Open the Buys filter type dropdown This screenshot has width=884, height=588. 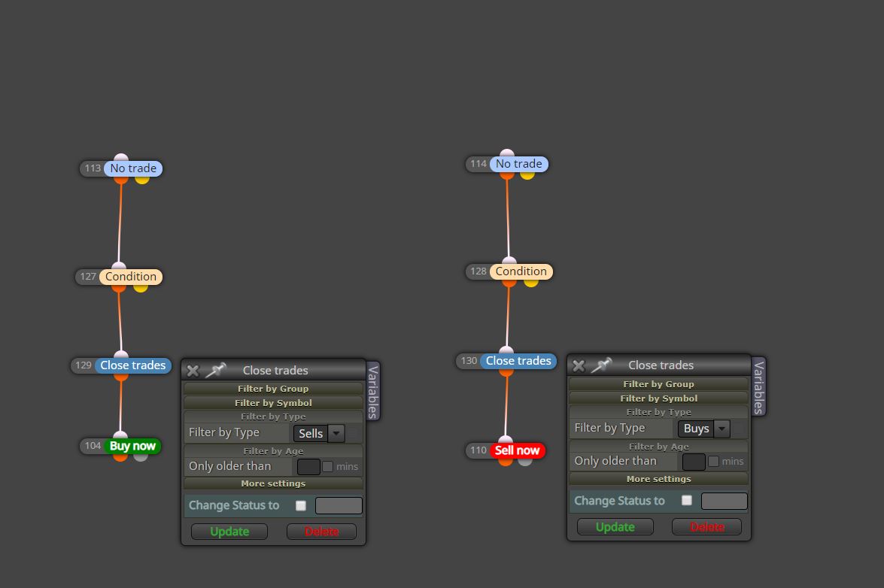click(704, 429)
